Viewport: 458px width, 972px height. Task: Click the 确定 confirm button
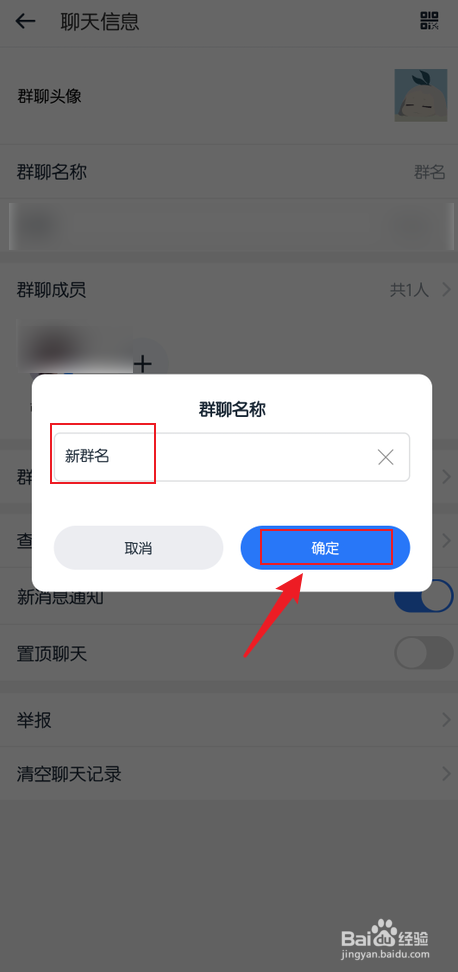point(325,548)
